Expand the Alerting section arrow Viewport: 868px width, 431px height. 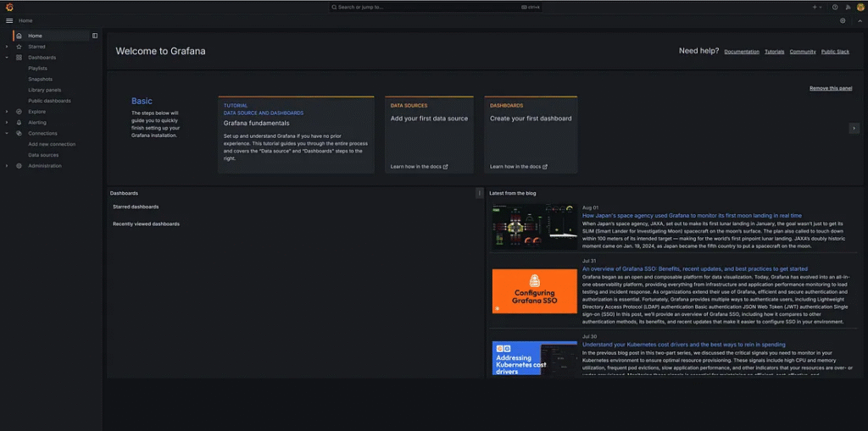tap(7, 122)
